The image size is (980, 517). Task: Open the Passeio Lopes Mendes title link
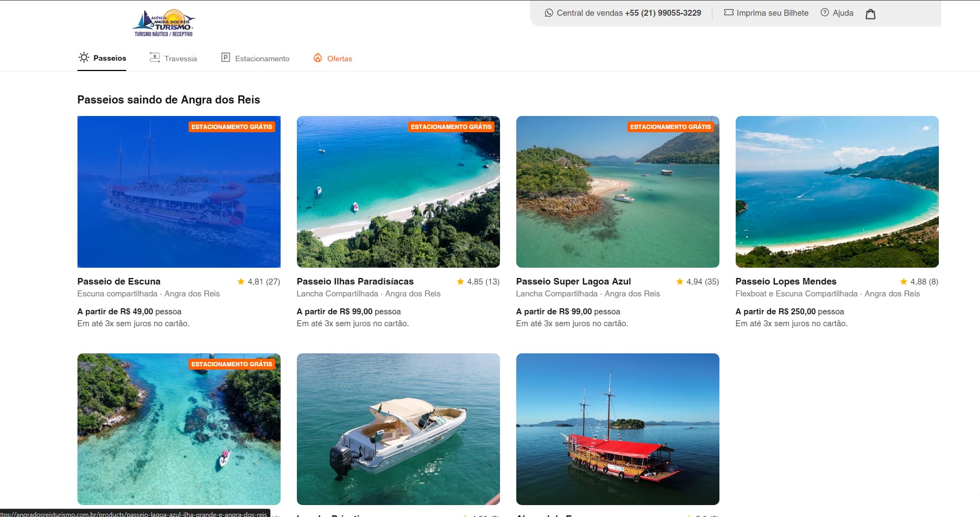click(x=786, y=281)
